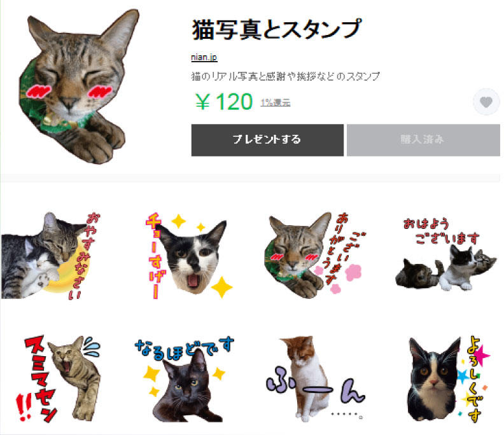Select the なるほどです black cat sticker

click(185, 379)
